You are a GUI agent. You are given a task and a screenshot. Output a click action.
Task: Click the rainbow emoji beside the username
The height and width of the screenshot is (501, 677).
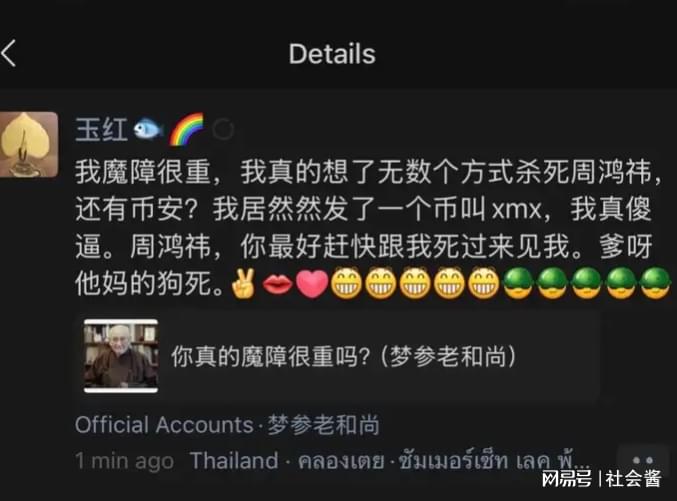tap(186, 129)
